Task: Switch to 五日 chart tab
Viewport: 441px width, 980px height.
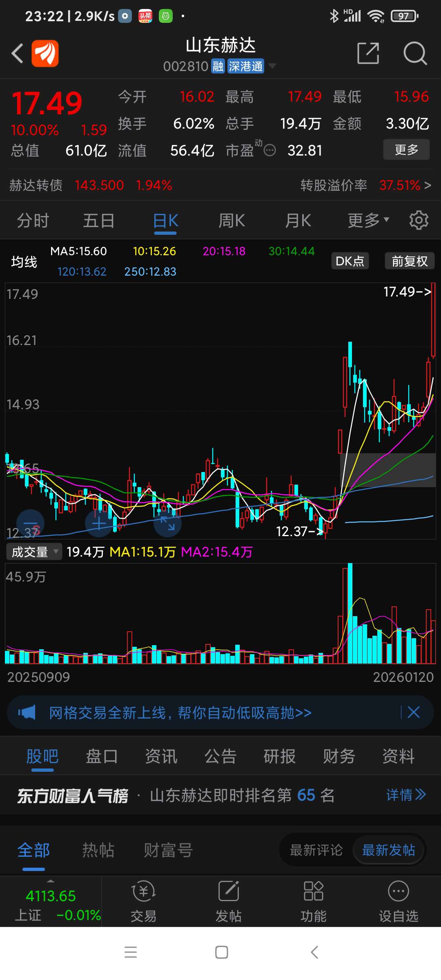Action: pyautogui.click(x=99, y=220)
